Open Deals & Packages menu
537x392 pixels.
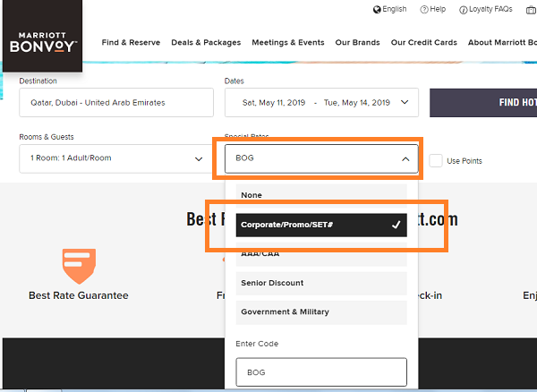coord(206,42)
